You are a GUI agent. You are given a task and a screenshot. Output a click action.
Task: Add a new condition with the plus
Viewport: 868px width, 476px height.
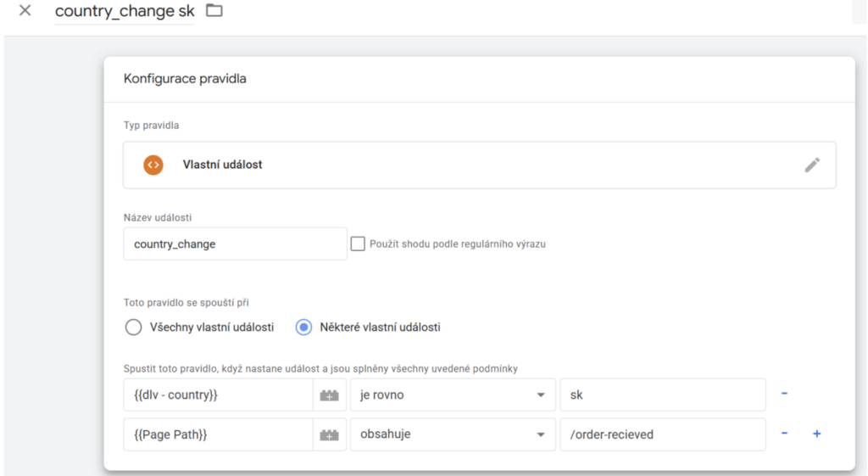pyautogui.click(x=817, y=434)
